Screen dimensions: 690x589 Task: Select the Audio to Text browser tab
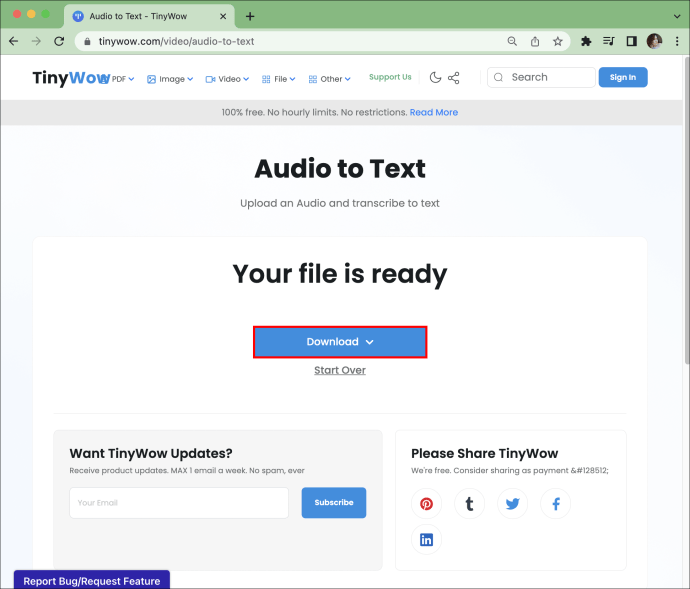coord(150,16)
